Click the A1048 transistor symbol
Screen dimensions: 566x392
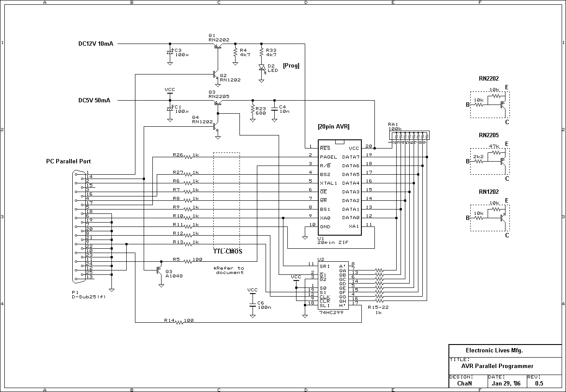(159, 270)
